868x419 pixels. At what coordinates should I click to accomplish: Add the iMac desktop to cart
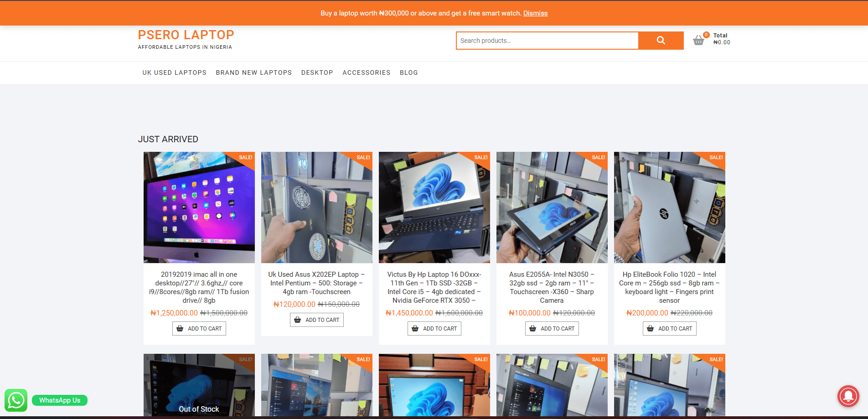pos(199,329)
